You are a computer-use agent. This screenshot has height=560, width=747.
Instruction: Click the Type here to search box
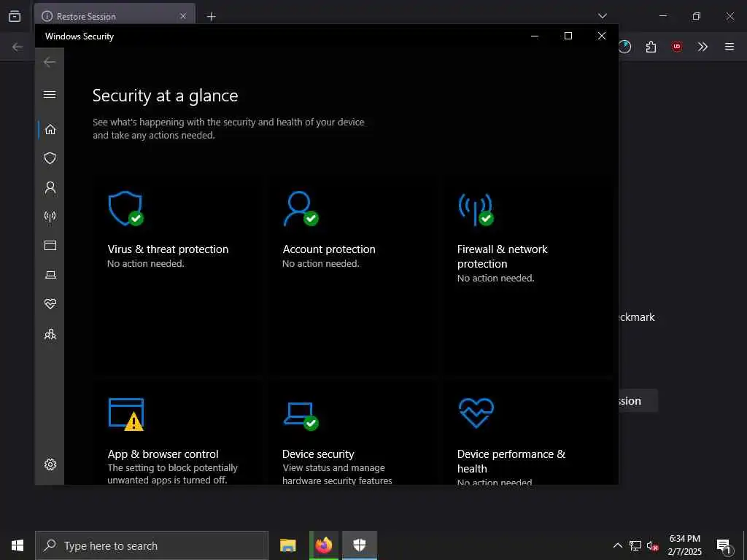pyautogui.click(x=152, y=545)
